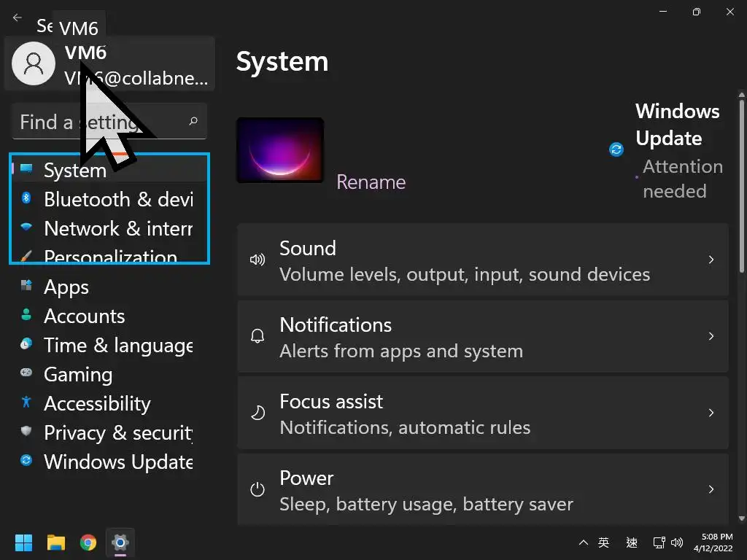747x560 pixels.
Task: Click the 英 input language indicator
Action: (603, 542)
